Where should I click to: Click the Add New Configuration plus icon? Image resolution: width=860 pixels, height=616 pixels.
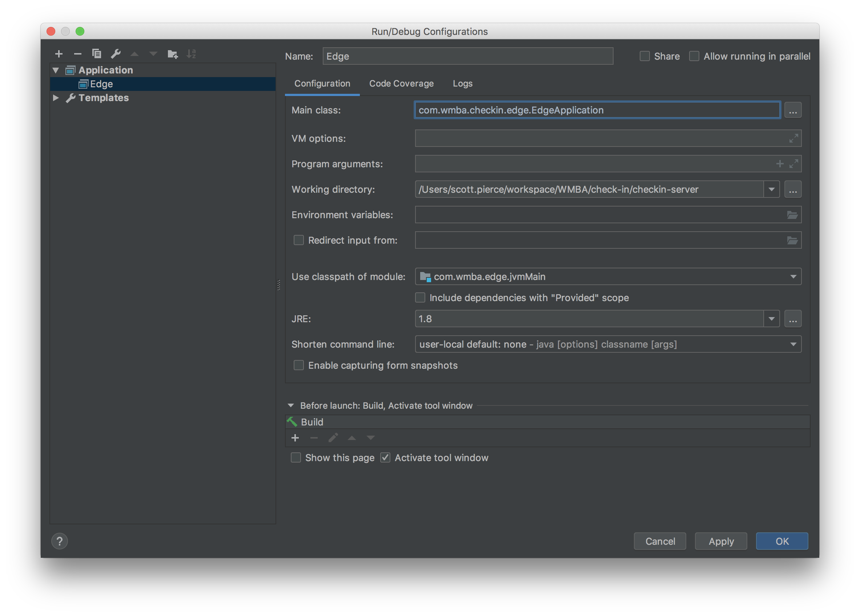point(59,54)
